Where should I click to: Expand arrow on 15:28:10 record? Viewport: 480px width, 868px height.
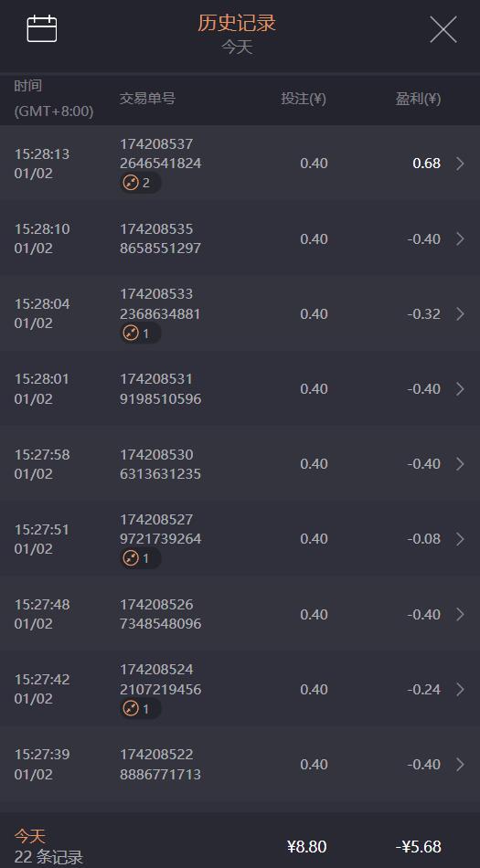coord(460,238)
